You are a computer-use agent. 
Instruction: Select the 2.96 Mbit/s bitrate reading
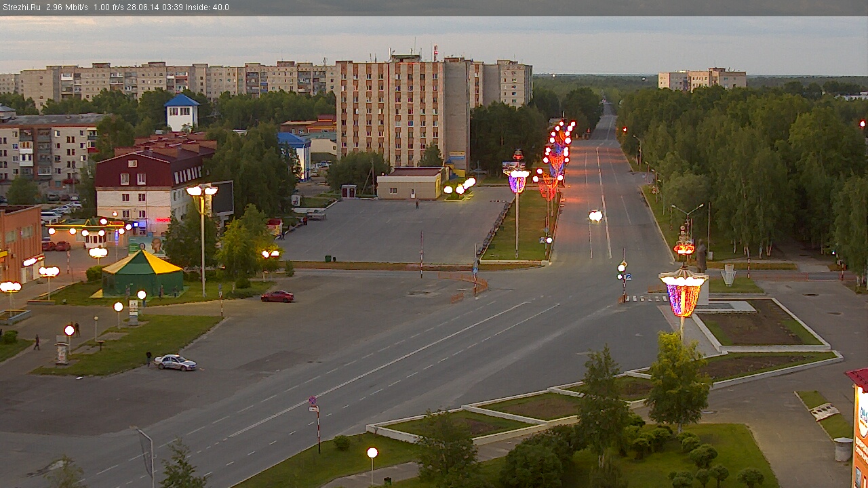68,7
